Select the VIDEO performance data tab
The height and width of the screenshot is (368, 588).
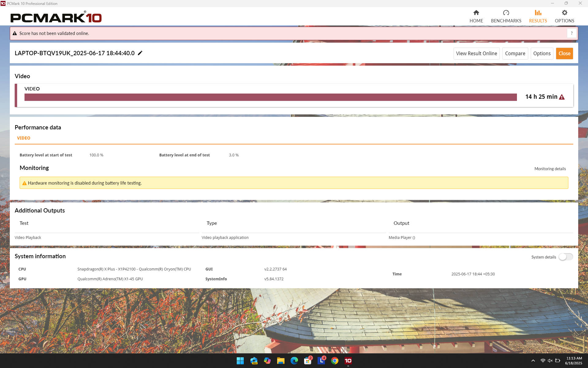point(24,138)
